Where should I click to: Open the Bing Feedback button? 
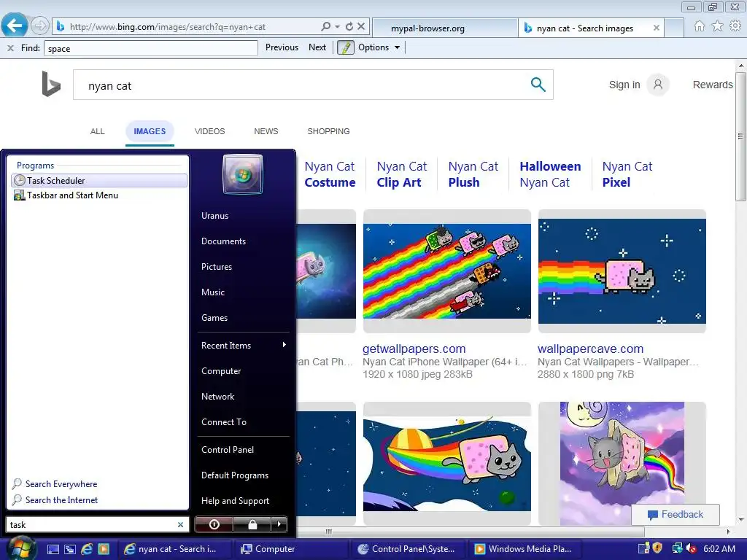coord(676,515)
